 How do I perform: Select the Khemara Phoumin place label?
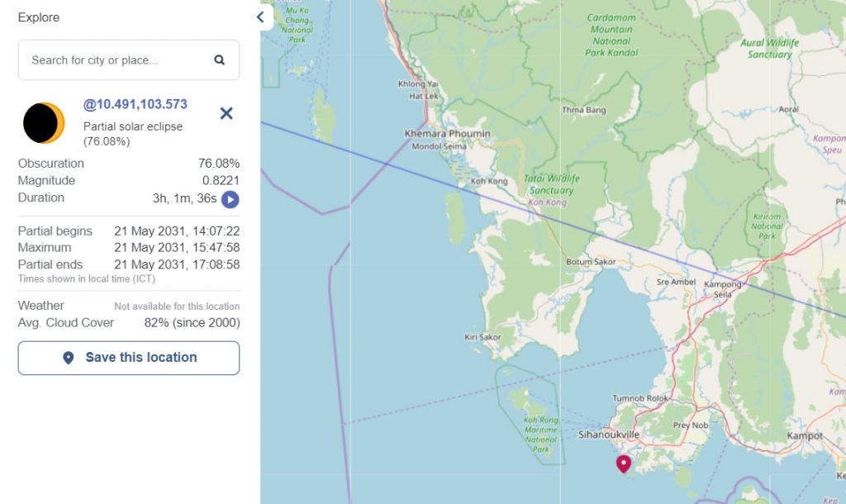(x=447, y=134)
